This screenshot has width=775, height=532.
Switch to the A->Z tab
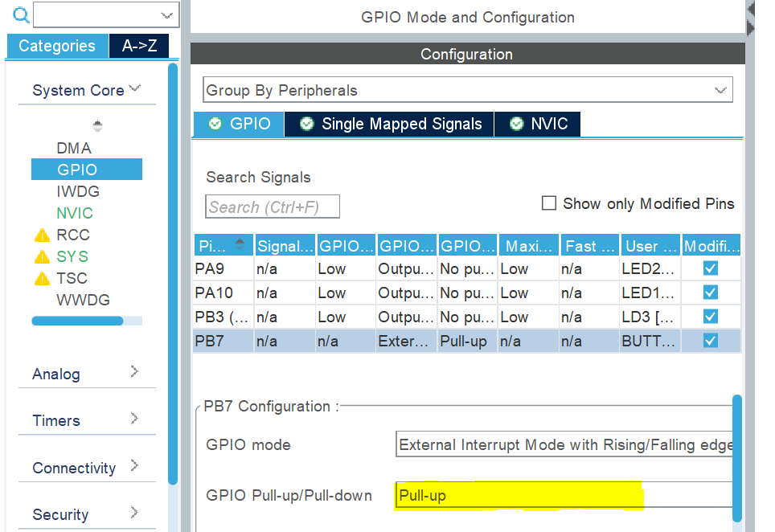tap(138, 46)
